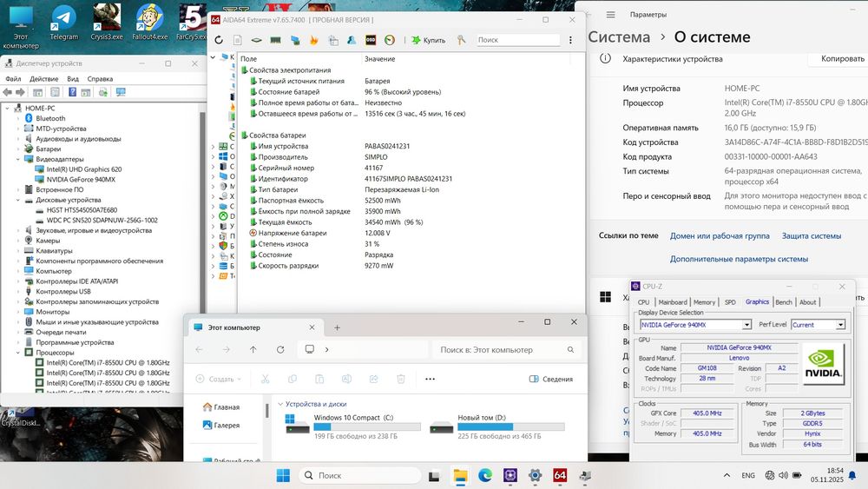The width and height of the screenshot is (868, 489).
Task: Open the Защита системы link
Action: click(812, 236)
